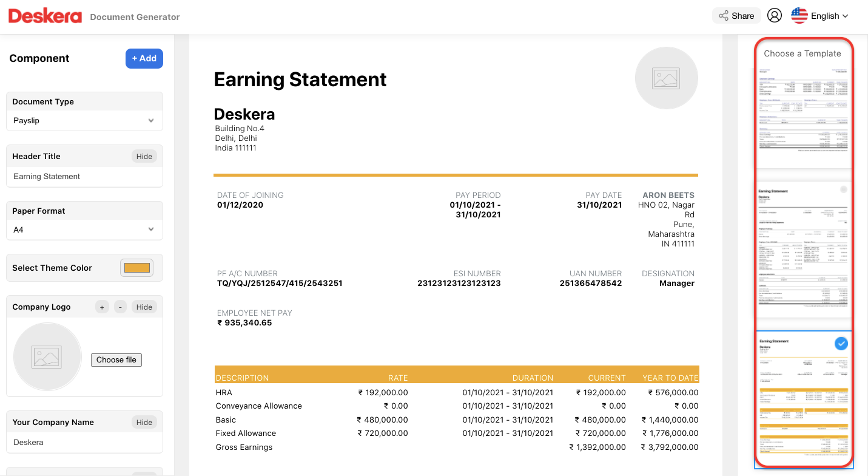Click employee net pay ₹ 935,340.65
Viewport: 868px width, 476px height.
coord(244,323)
